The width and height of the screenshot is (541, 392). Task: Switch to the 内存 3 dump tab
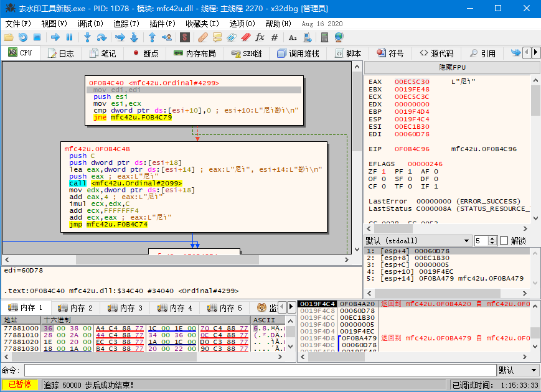point(125,307)
